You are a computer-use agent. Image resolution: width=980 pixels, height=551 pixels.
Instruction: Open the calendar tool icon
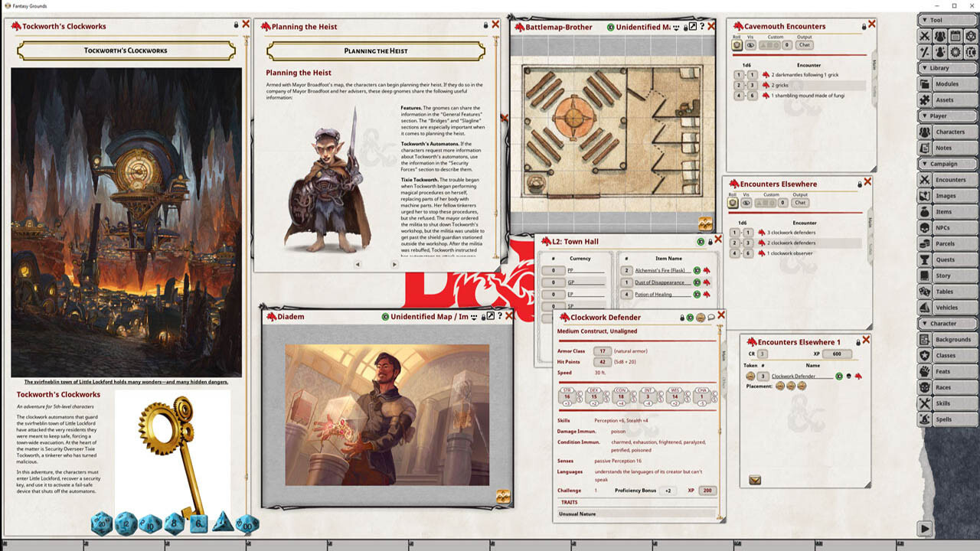(x=955, y=36)
